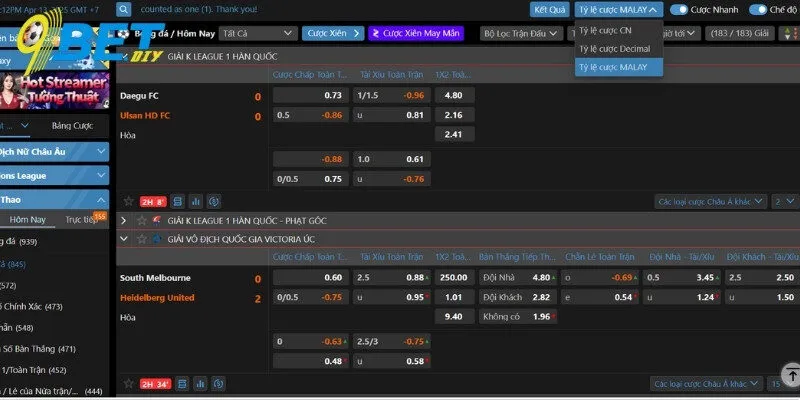Click the search magnifier icon
The width and height of the screenshot is (800, 400).
pyautogui.click(x=123, y=9)
